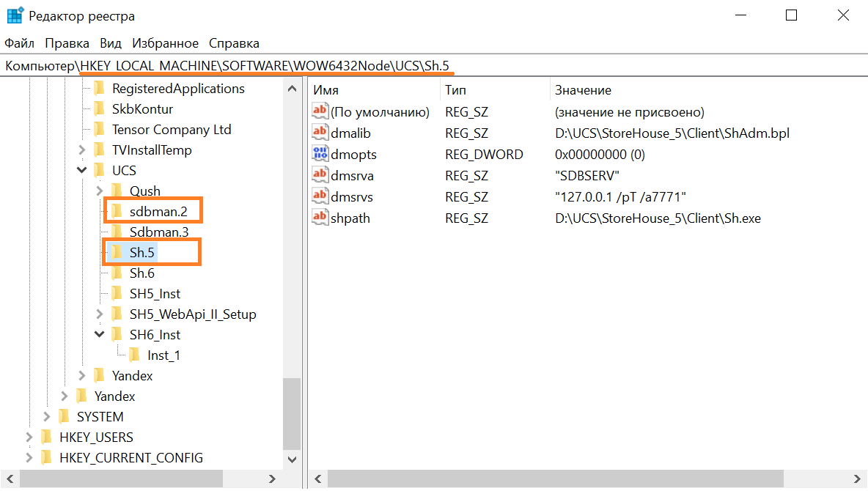Click the Registry Editor app icon in title bar
This screenshot has width=868, height=491.
[15, 15]
